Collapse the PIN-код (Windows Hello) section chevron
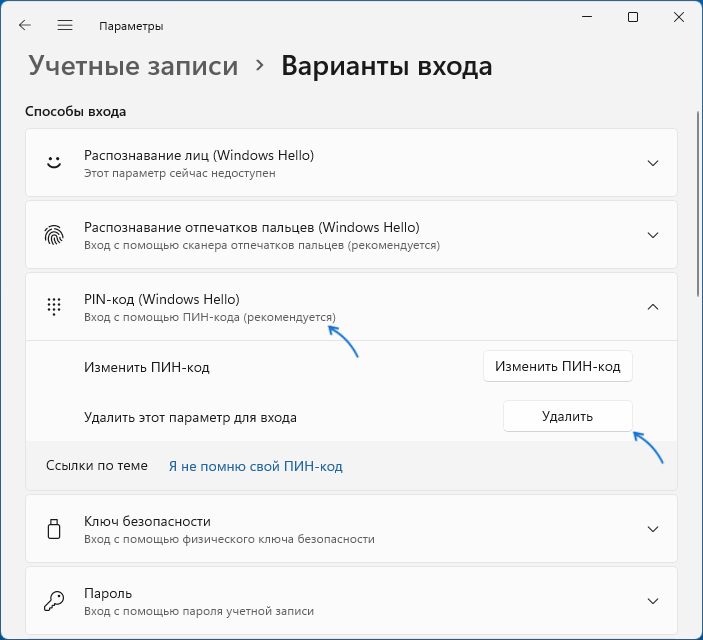703x640 pixels. (653, 307)
